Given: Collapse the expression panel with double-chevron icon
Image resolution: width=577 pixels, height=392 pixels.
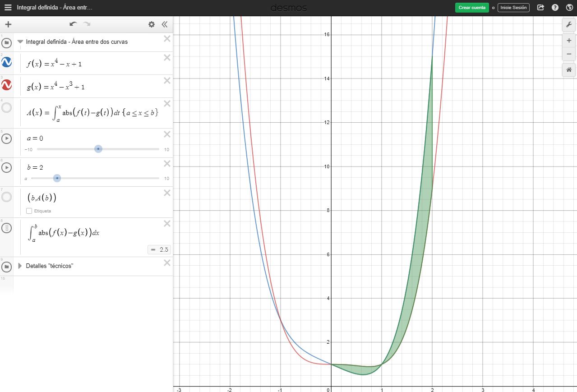Looking at the screenshot, I should click(x=165, y=24).
